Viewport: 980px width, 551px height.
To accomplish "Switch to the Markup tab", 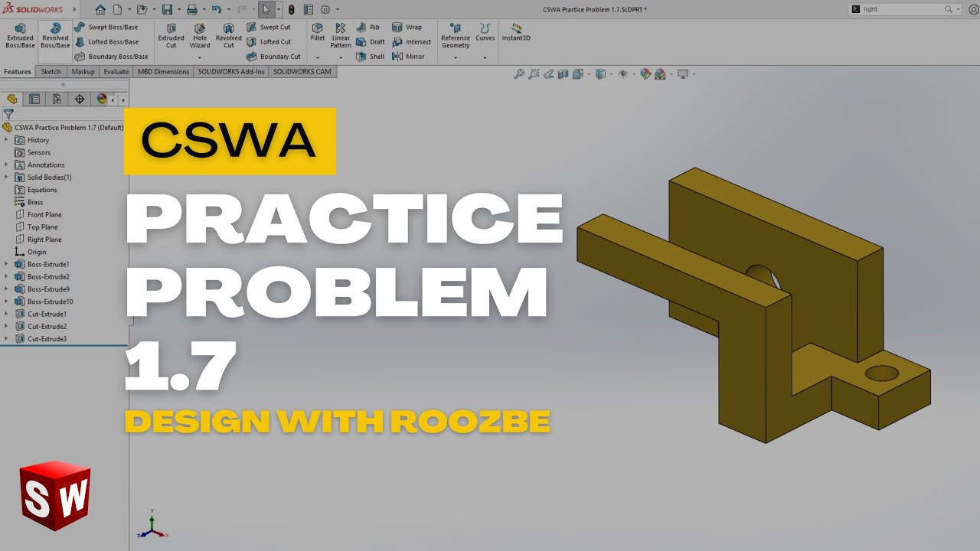I will [x=83, y=72].
